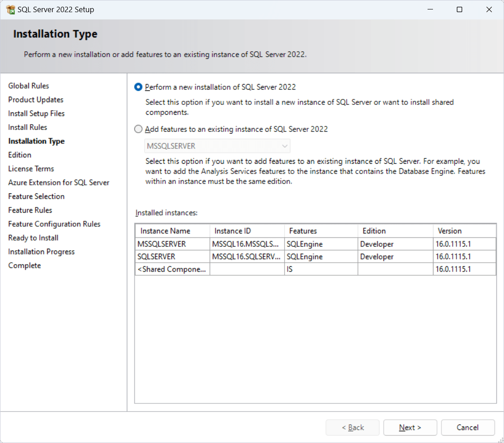Viewport: 504px width, 443px height.
Task: Select Ready to Install in sidebar
Action: pyautogui.click(x=33, y=238)
